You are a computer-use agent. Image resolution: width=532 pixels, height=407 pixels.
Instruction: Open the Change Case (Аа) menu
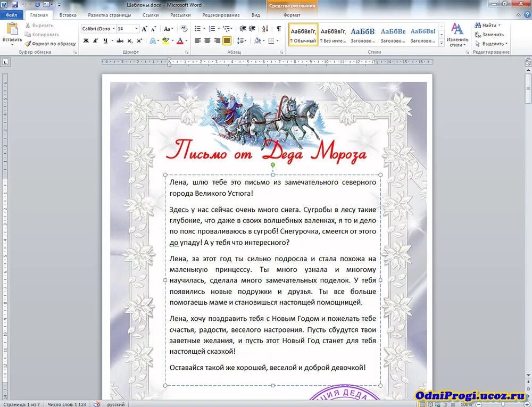168,29
